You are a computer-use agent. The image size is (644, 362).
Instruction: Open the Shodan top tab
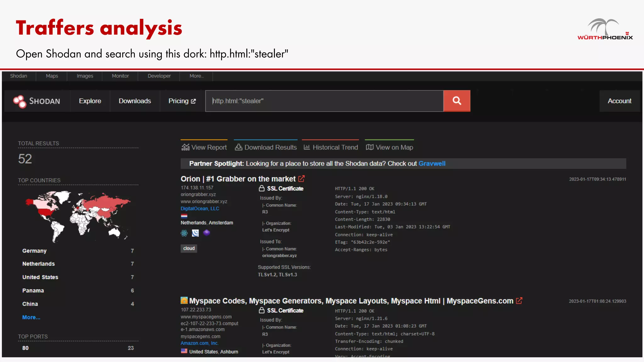(x=19, y=76)
